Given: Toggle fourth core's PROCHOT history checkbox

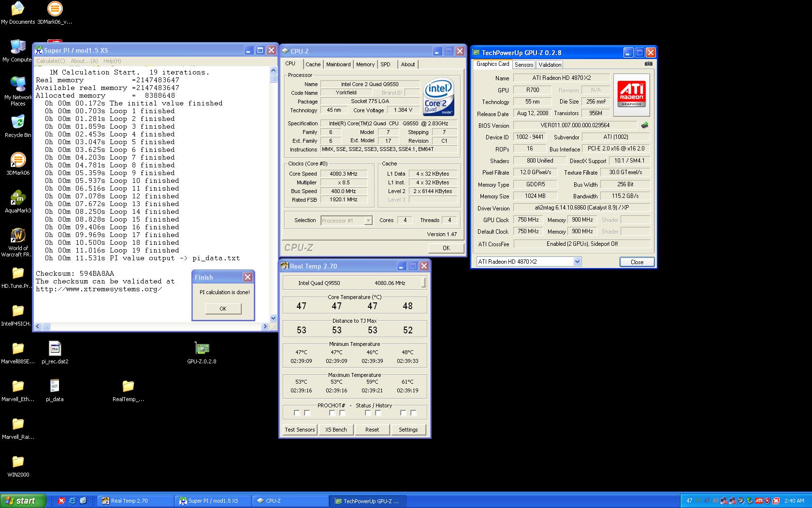Looking at the screenshot, I should pos(413,413).
